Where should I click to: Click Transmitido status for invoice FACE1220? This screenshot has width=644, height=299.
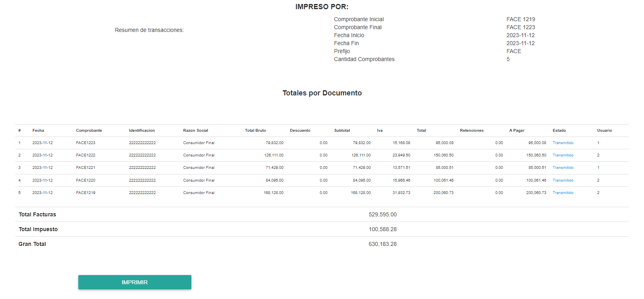[x=563, y=180]
